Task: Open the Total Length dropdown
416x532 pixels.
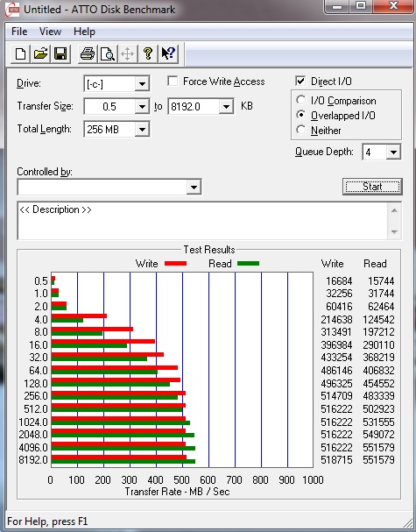Action: pyautogui.click(x=142, y=129)
